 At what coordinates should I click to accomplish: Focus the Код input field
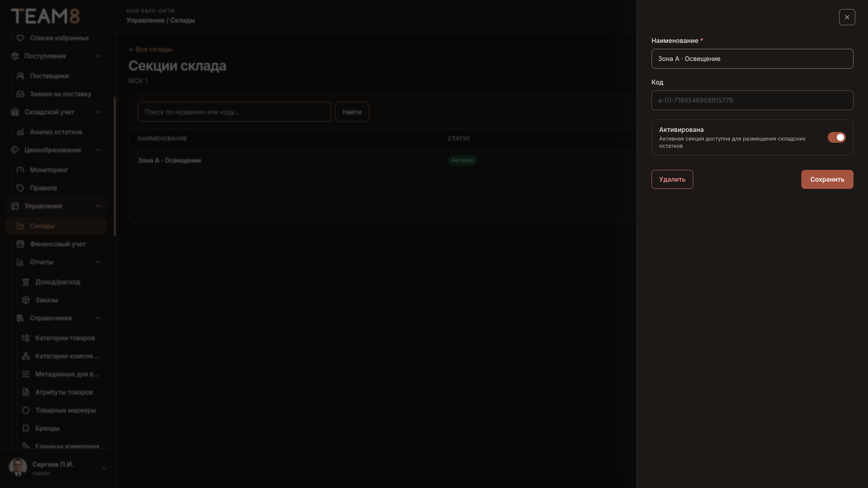[752, 100]
